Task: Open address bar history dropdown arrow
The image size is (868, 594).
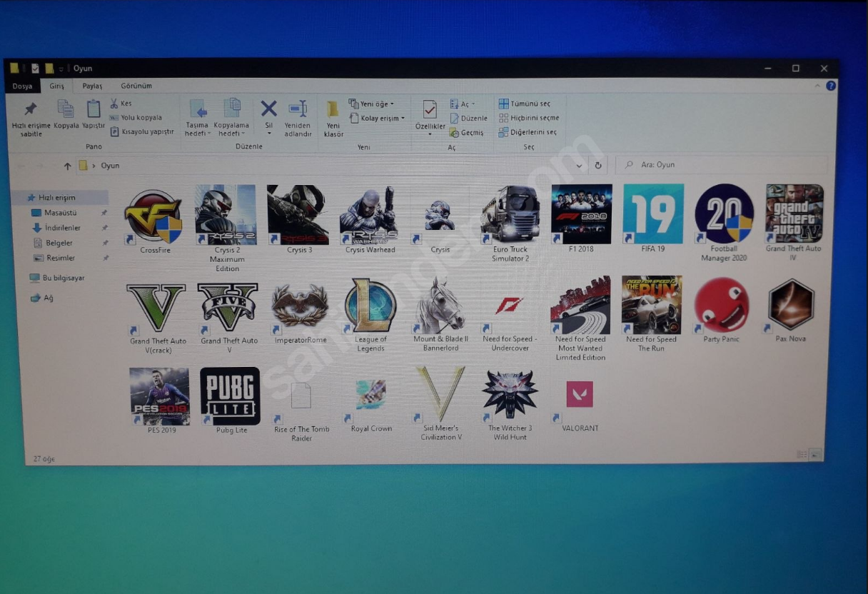Action: [580, 165]
